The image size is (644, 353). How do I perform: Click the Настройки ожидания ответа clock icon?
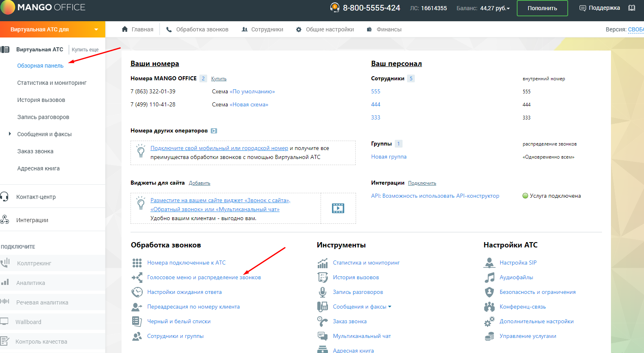[137, 292]
